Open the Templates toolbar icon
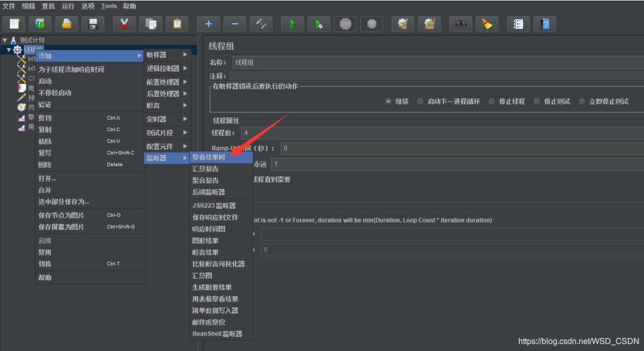Screen dimensions: 644x351 (40, 24)
